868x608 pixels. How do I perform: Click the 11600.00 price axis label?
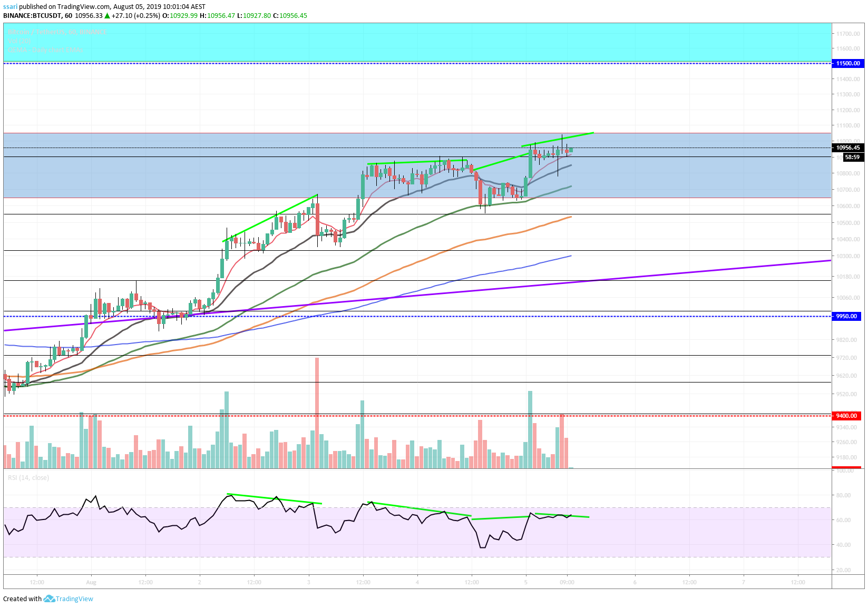coord(848,48)
